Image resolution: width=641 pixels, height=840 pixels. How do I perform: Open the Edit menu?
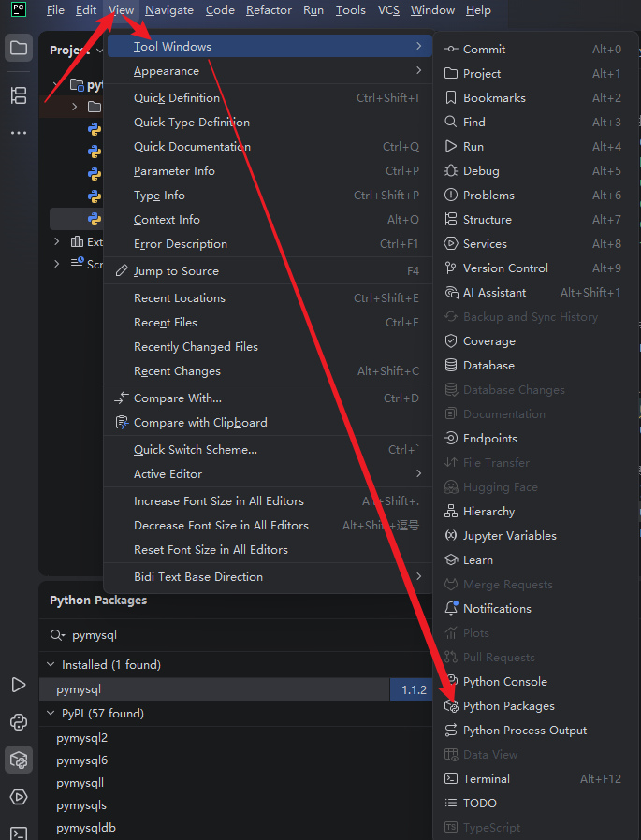pos(86,10)
